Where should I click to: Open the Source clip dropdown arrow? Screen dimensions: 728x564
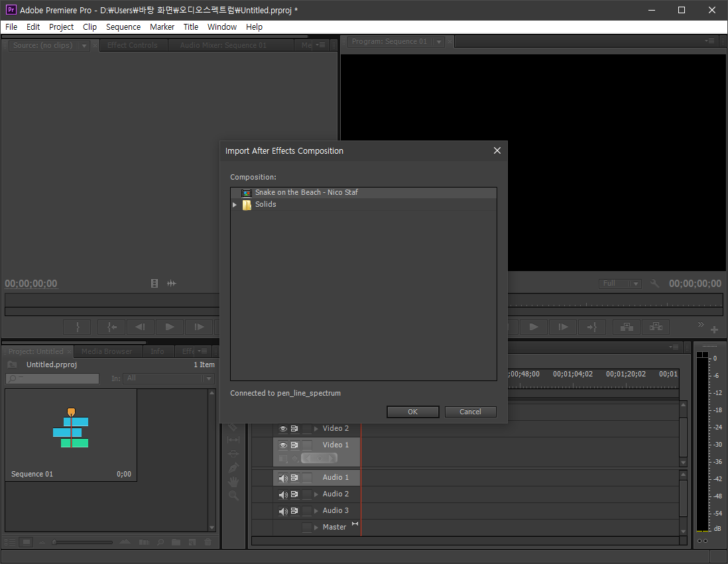click(84, 46)
